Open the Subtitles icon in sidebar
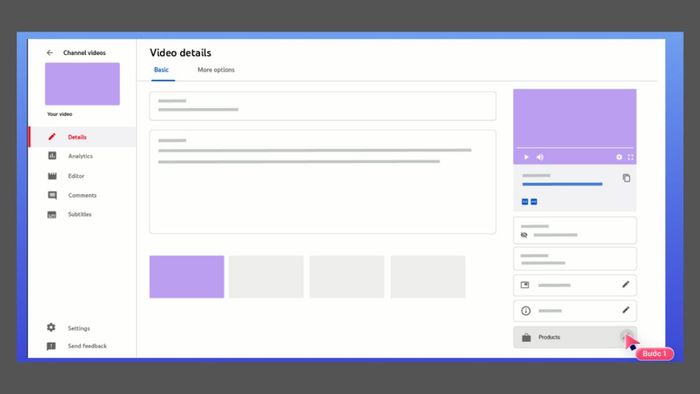The height and width of the screenshot is (394, 700). (x=52, y=215)
